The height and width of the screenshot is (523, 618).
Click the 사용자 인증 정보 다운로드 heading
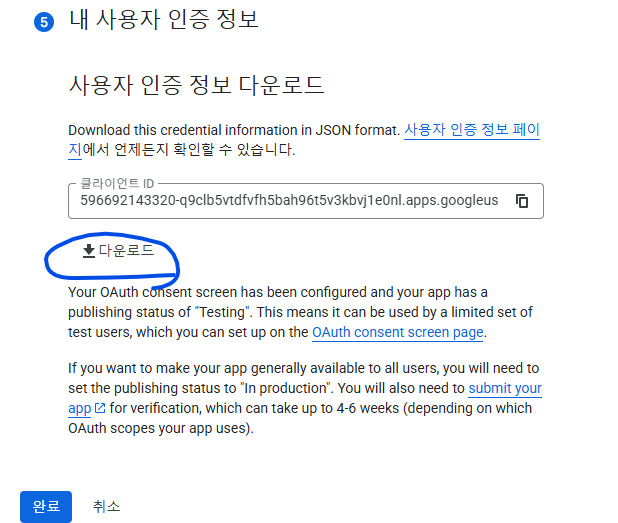196,85
